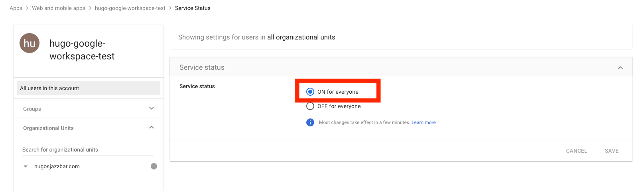Image resolution: width=644 pixels, height=191 pixels.
Task: Expand the Groups section chevron
Action: 152,108
